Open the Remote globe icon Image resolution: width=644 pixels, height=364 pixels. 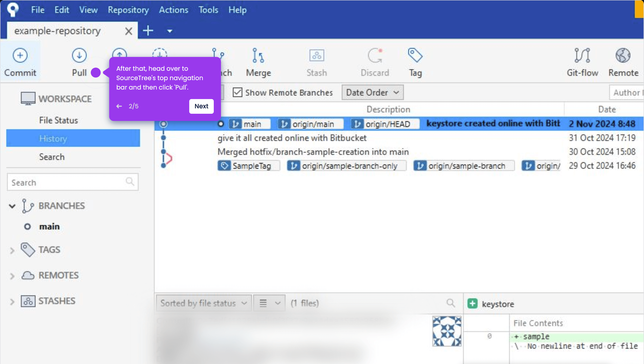pos(623,55)
